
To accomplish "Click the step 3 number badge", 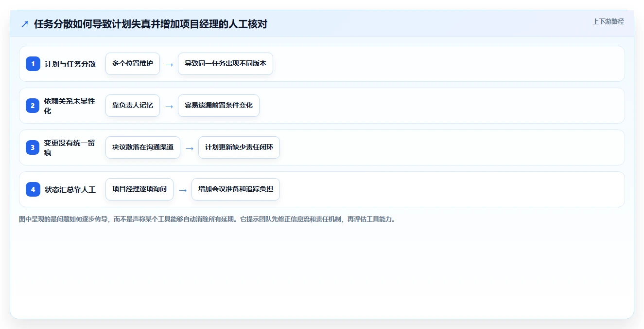I will coord(33,147).
